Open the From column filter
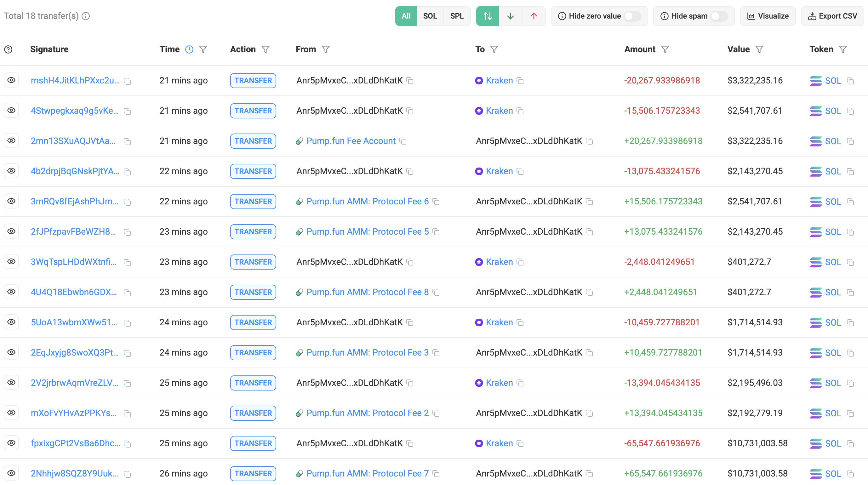Screen dimensions: 868x485 (x=326, y=49)
